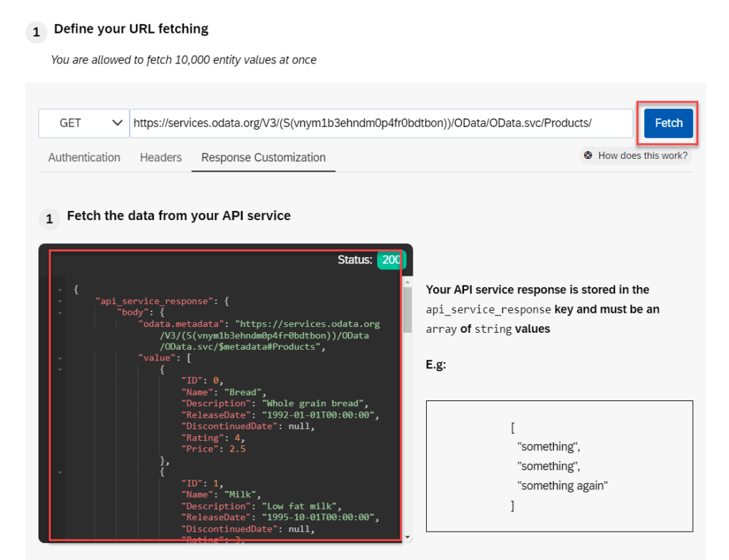Click into the services.odata.org URL field

click(381, 123)
